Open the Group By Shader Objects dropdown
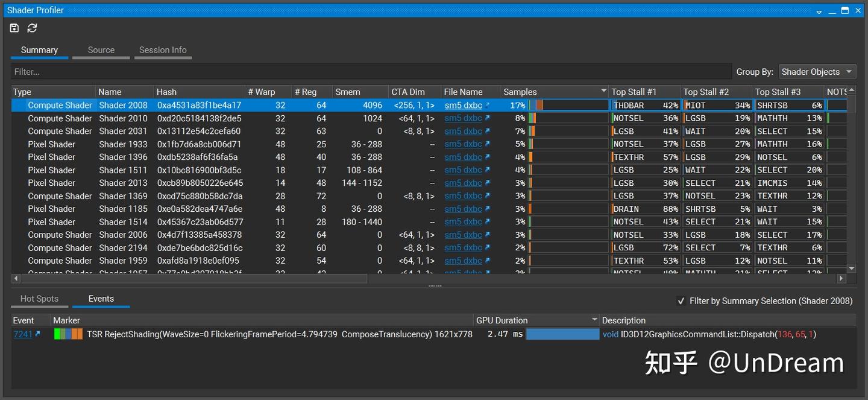Viewport: 868px width, 400px height. click(x=817, y=72)
